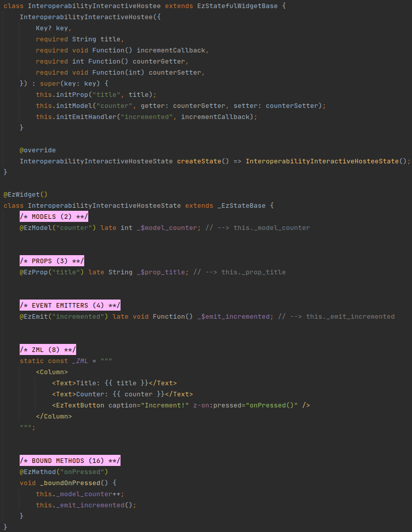Click the @override annotation
Screen dimensions: 412x532
pos(38,150)
